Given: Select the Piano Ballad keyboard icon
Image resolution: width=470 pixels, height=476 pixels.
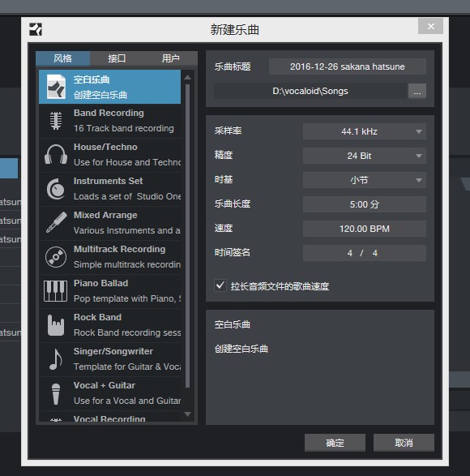Looking at the screenshot, I should 56,291.
